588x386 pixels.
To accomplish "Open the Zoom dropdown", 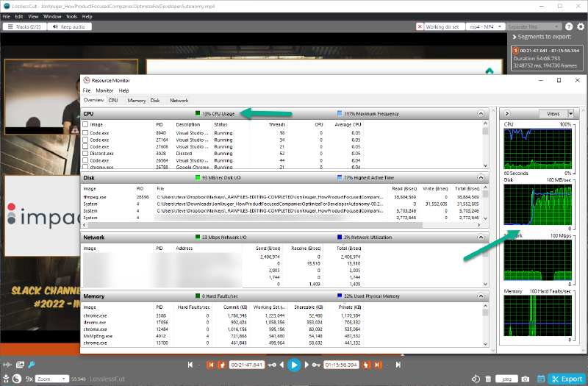I will click(52, 379).
